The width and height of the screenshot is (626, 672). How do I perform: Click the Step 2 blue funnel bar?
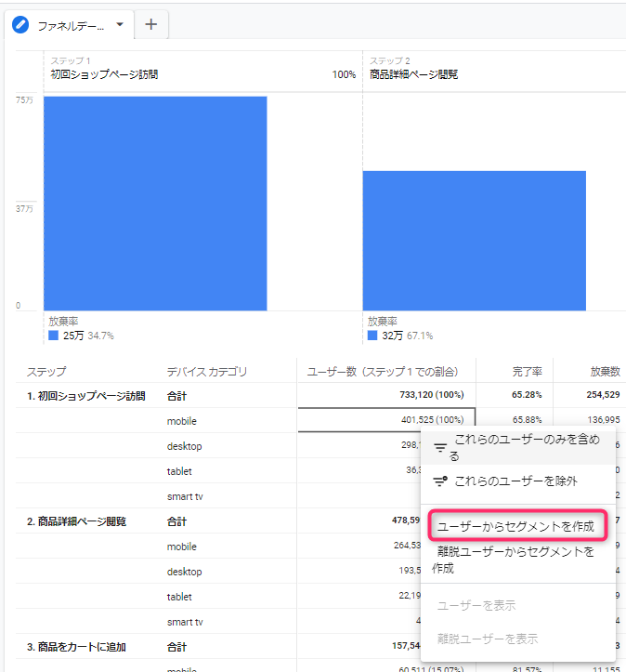click(x=474, y=240)
